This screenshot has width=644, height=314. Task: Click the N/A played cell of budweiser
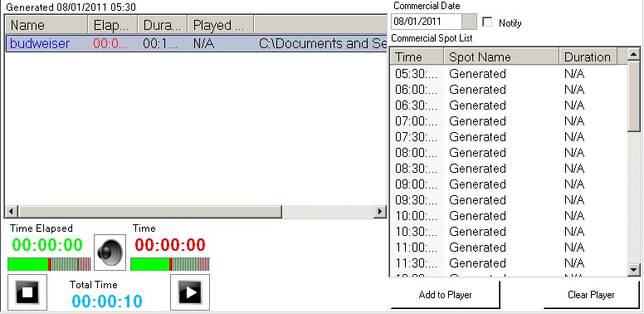click(x=203, y=43)
